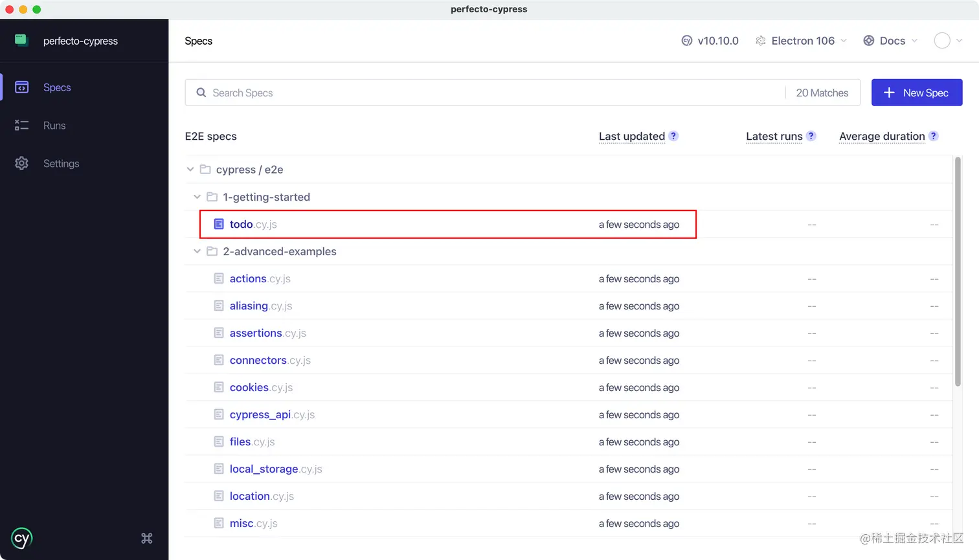Click the misc.cy.js file icon
Screen dimensions: 979x560
219,523
